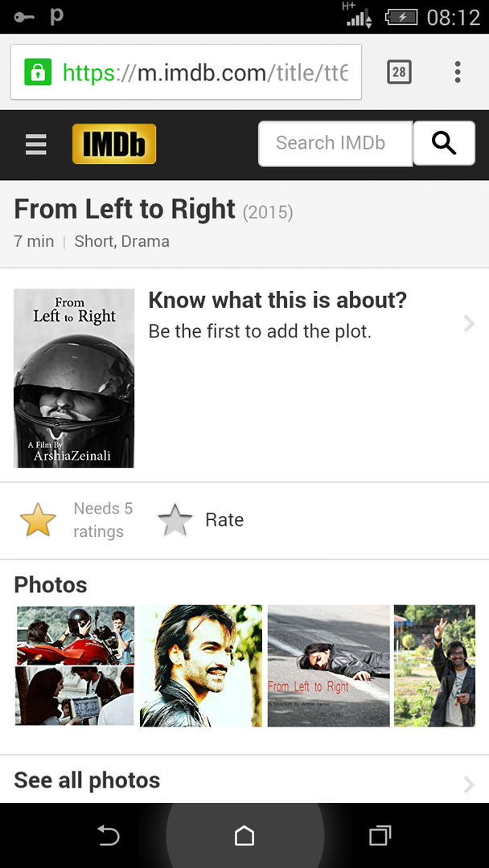The height and width of the screenshot is (868, 489).
Task: Click the browser URL address bar
Action: click(186, 72)
